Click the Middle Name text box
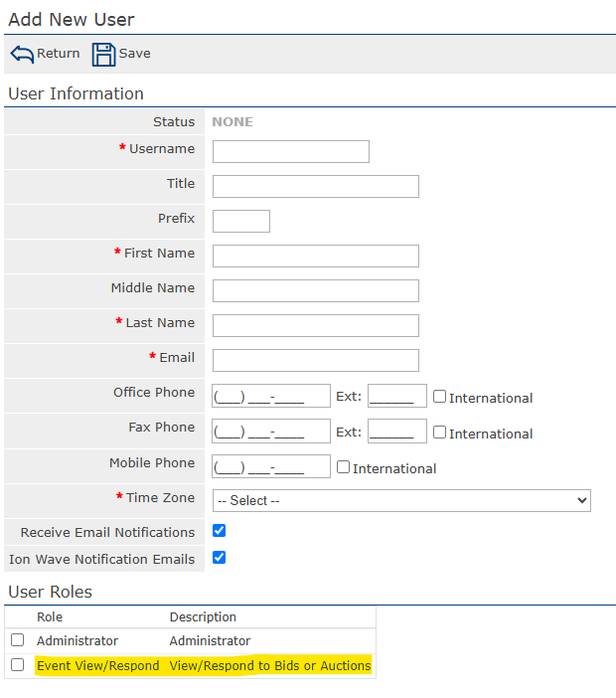 pyautogui.click(x=316, y=290)
